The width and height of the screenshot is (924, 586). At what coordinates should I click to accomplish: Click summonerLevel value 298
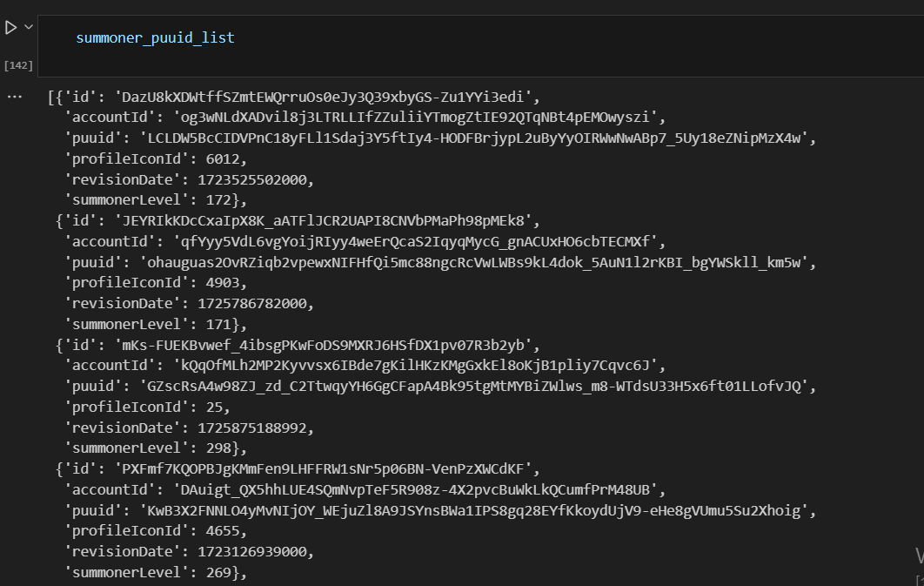point(218,448)
